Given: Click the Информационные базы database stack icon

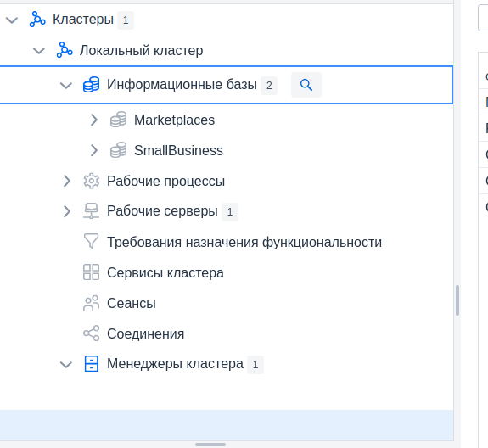Looking at the screenshot, I should [x=91, y=85].
